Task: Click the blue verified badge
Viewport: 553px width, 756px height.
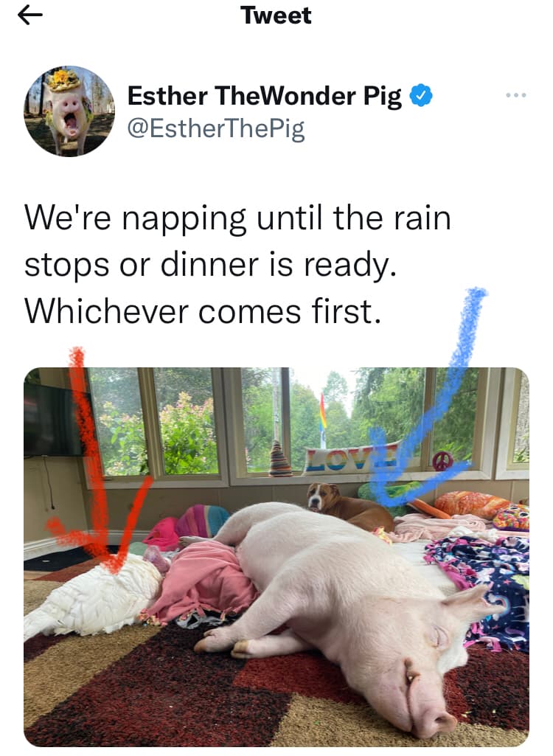Action: coord(421,95)
